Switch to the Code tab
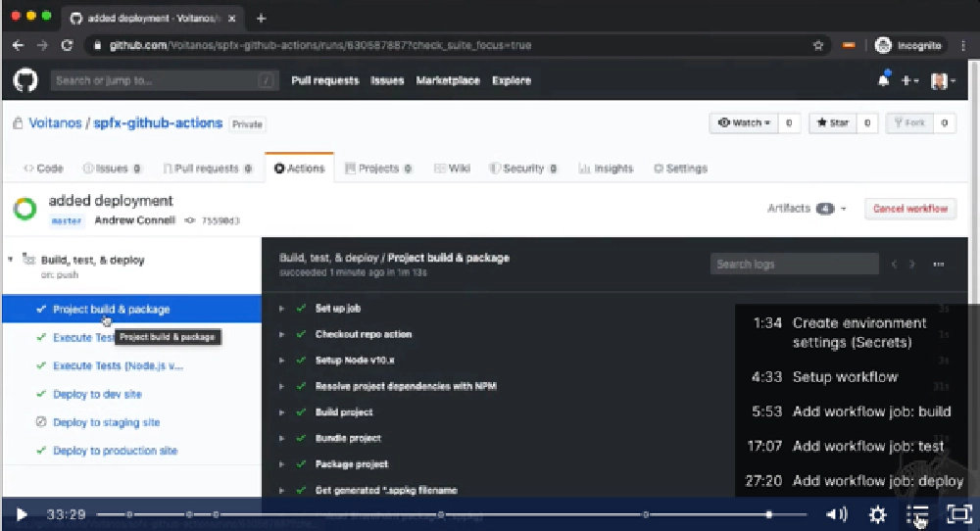Screen dimensions: 980x531 click(x=44, y=169)
